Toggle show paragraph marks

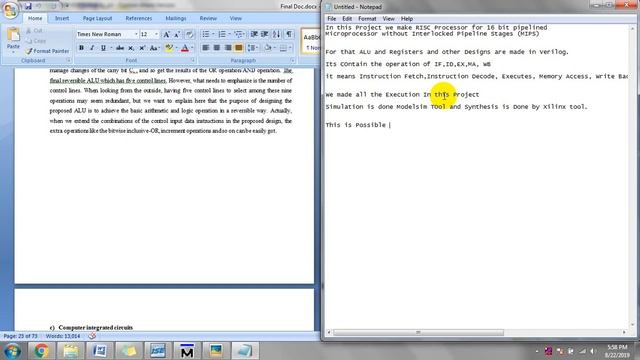(289, 34)
